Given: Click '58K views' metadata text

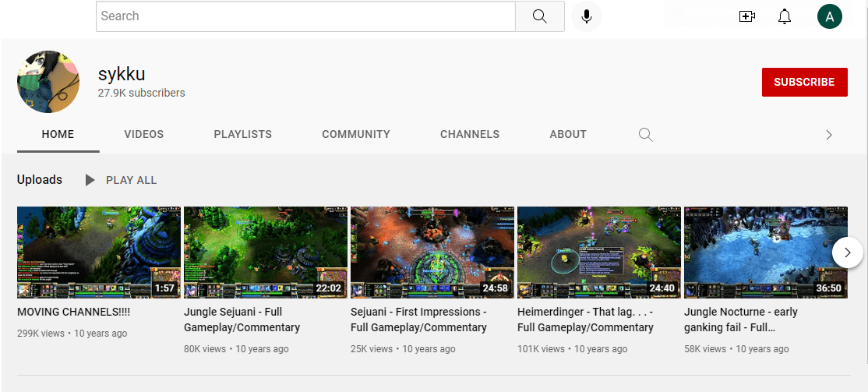Looking at the screenshot, I should point(704,349).
